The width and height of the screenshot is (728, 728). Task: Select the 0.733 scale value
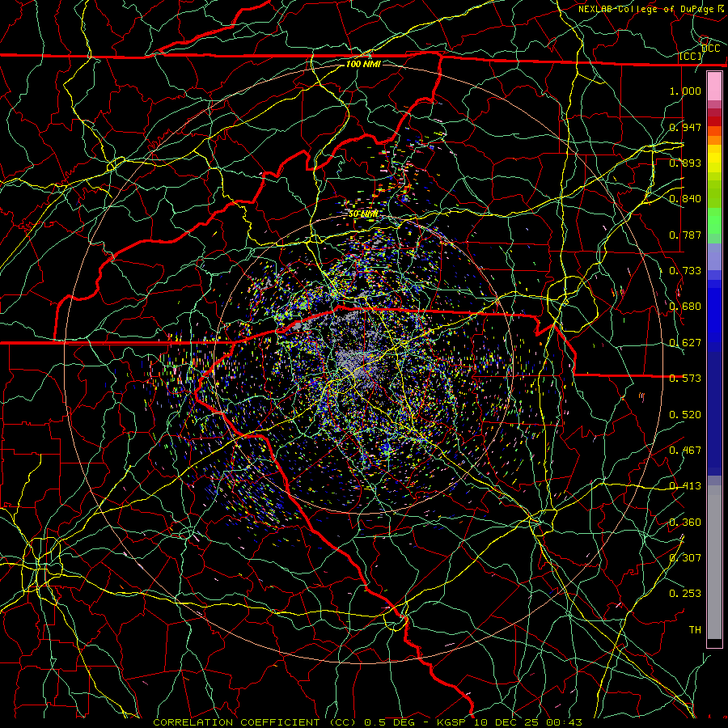click(x=685, y=271)
